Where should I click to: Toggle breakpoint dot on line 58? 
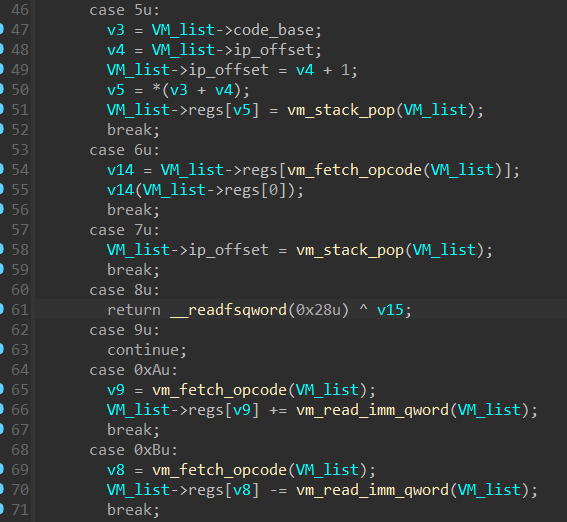[1, 249]
